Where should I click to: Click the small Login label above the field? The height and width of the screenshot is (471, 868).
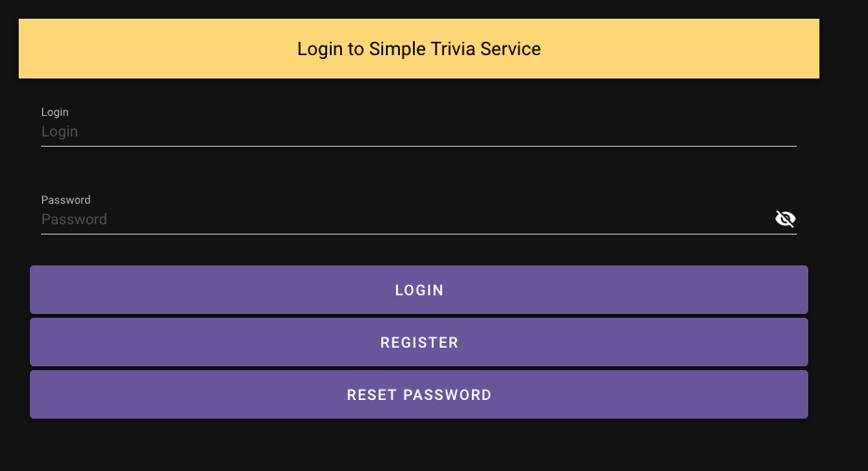(55, 112)
